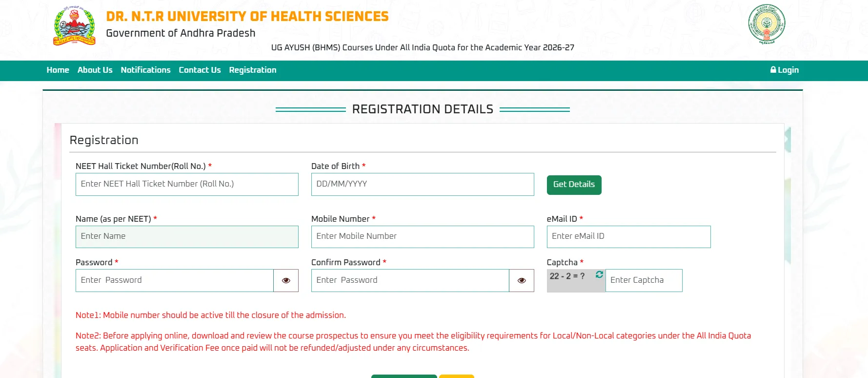Select Contact Us in the navbar
This screenshot has width=868, height=378.
coord(200,70)
